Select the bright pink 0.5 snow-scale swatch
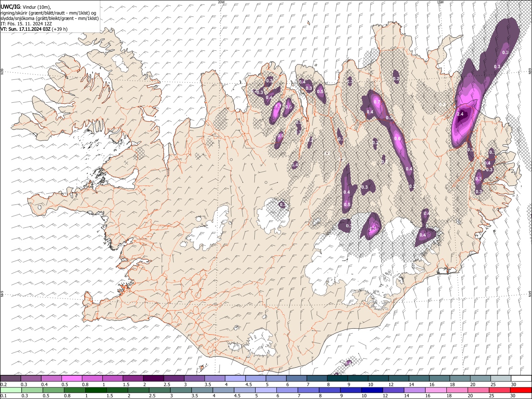The width and height of the screenshot is (532, 399). pyautogui.click(x=72, y=378)
